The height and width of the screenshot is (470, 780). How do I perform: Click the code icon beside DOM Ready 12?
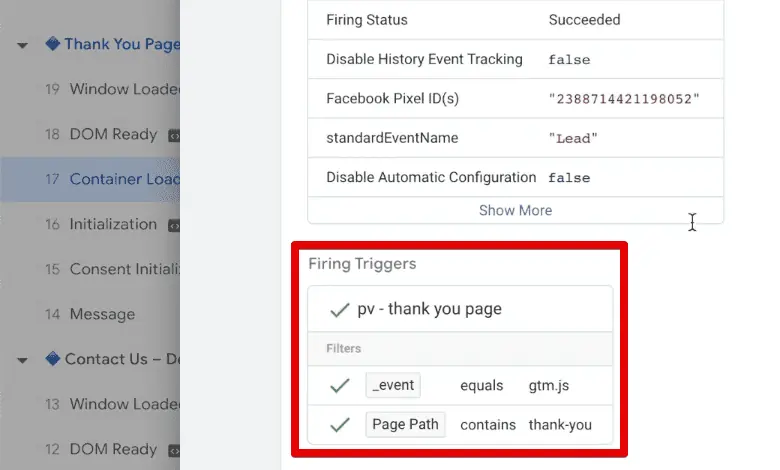(x=172, y=450)
